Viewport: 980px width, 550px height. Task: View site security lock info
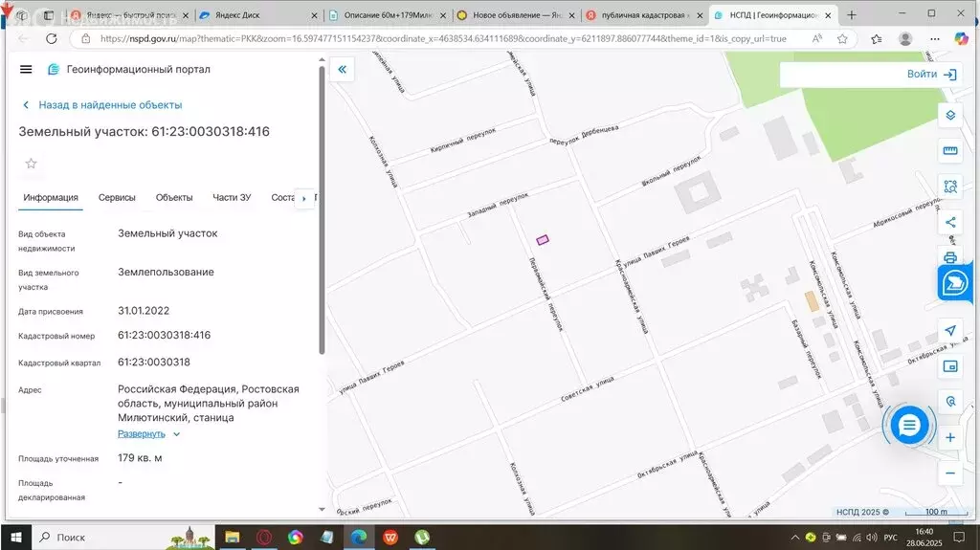(x=85, y=39)
